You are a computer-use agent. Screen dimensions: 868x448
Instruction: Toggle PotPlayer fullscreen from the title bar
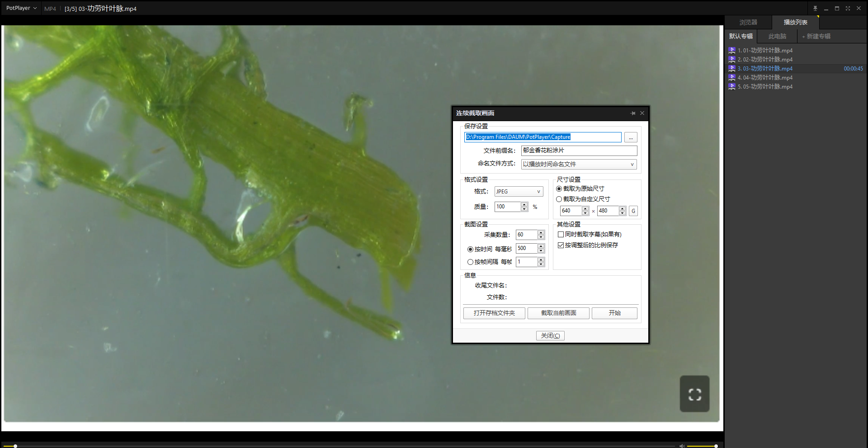[848, 8]
